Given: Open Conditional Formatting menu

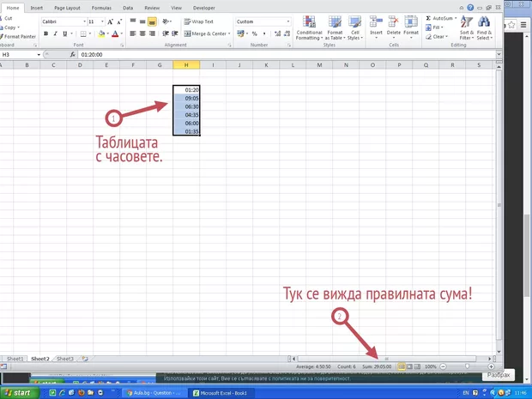Looking at the screenshot, I should coord(309,27).
